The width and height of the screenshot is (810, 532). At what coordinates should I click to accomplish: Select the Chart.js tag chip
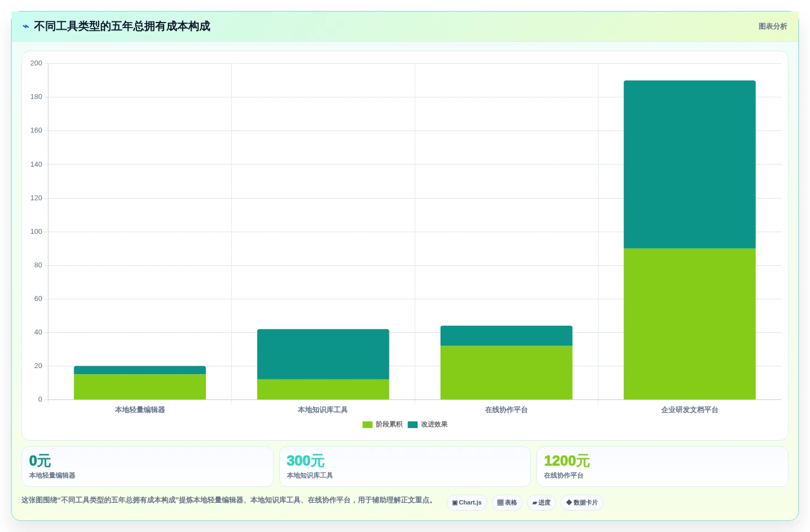point(467,503)
